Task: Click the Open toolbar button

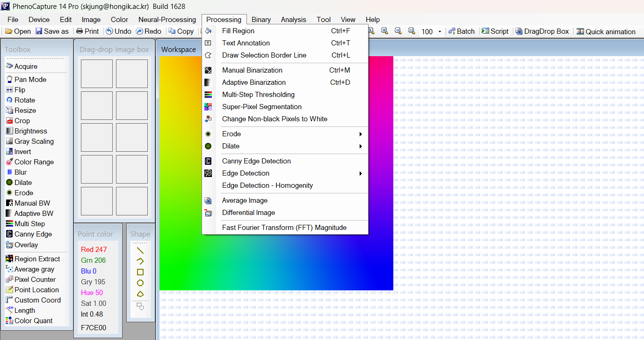Action: coord(18,31)
